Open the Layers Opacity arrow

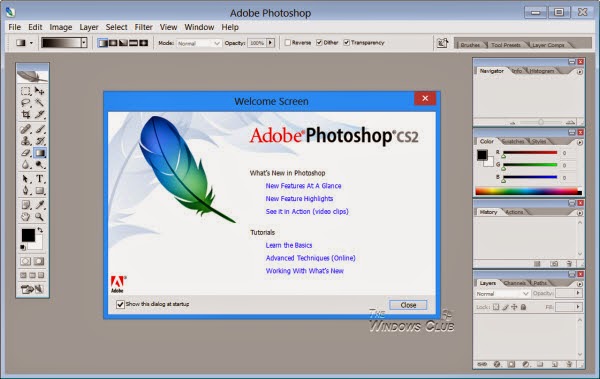pyautogui.click(x=578, y=293)
